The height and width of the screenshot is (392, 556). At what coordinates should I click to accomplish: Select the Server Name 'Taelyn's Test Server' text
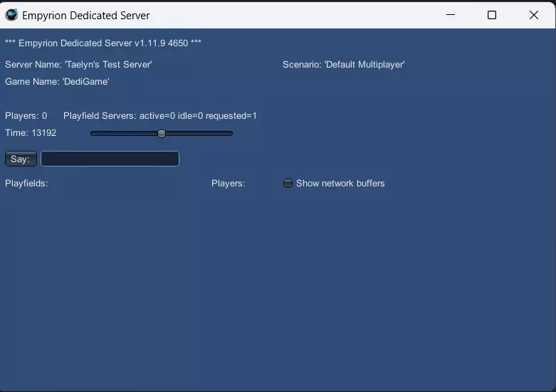pos(78,65)
